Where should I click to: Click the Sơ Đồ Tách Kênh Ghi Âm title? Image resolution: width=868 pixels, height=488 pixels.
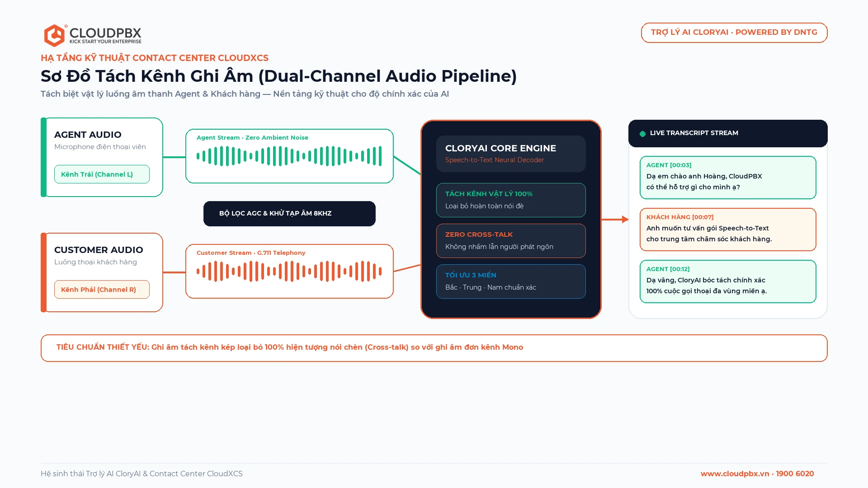coord(278,76)
